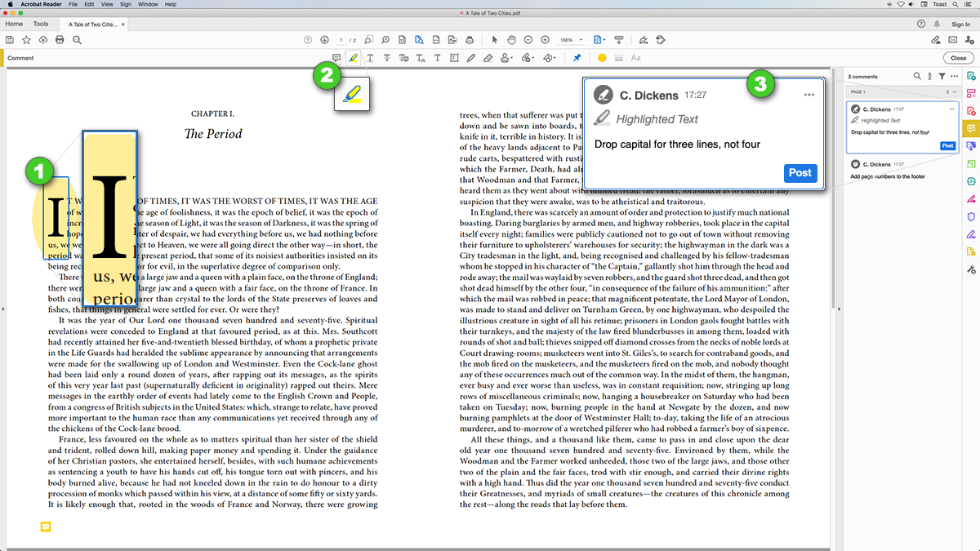
Task: Click the Sign In link
Action: click(961, 24)
